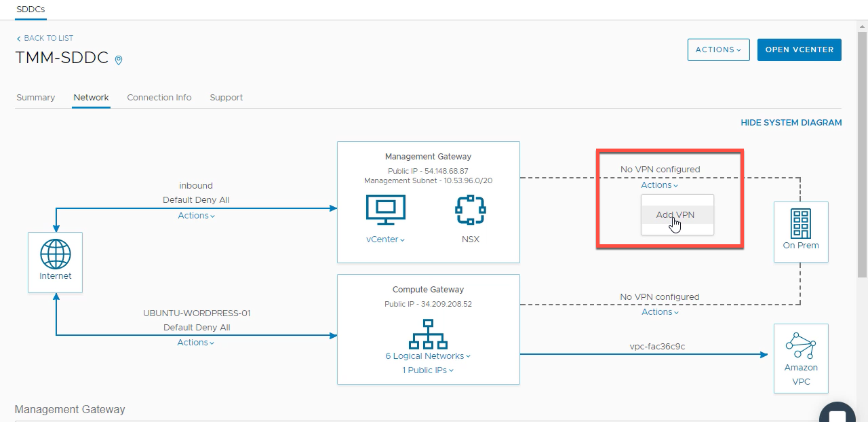Open Actions under UBUNTU-WORDPRESS-01 firewall rule
The height and width of the screenshot is (422, 868).
pos(196,343)
